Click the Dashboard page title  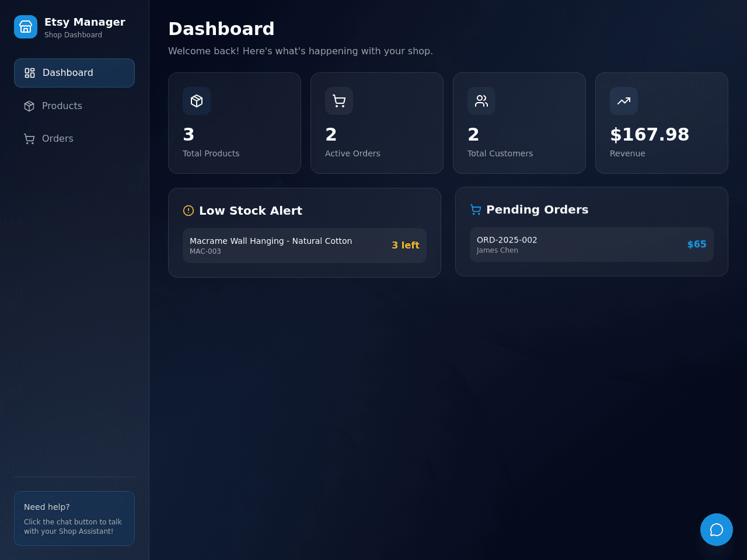point(221,29)
